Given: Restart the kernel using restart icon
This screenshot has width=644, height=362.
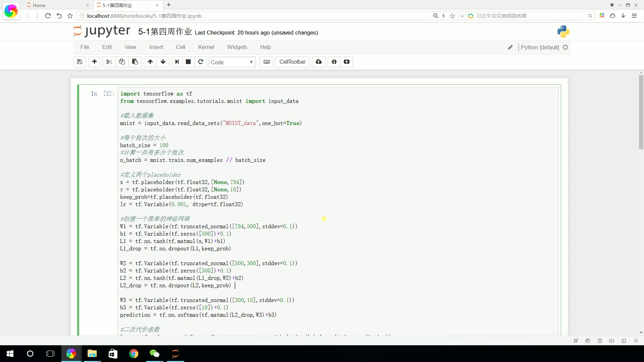Looking at the screenshot, I should pos(201,62).
